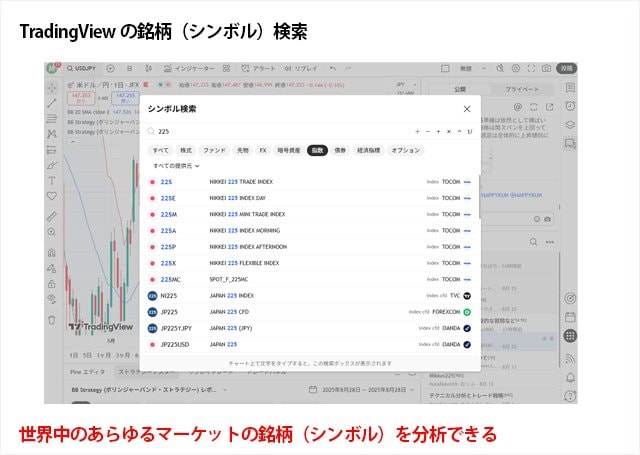Open the すべての提供元 dropdown
This screenshot has height=455, width=640.
coord(176,166)
